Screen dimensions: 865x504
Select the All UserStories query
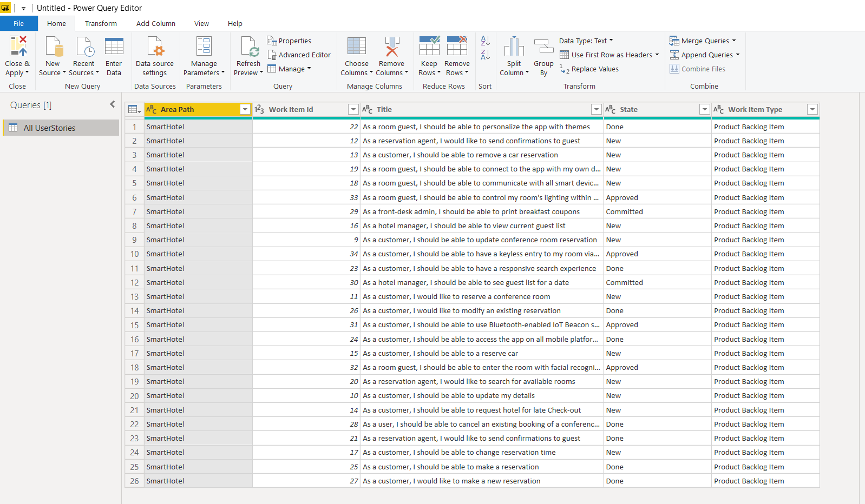(x=61, y=128)
